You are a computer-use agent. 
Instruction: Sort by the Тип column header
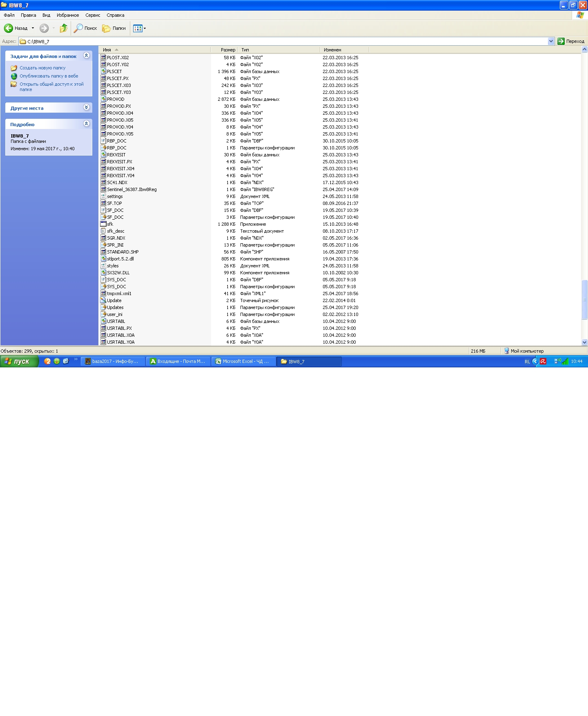(x=279, y=50)
